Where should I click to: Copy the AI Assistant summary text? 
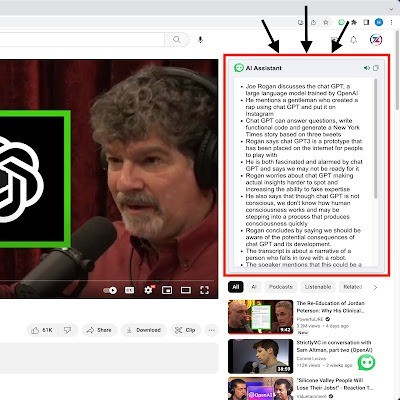pyautogui.click(x=376, y=68)
